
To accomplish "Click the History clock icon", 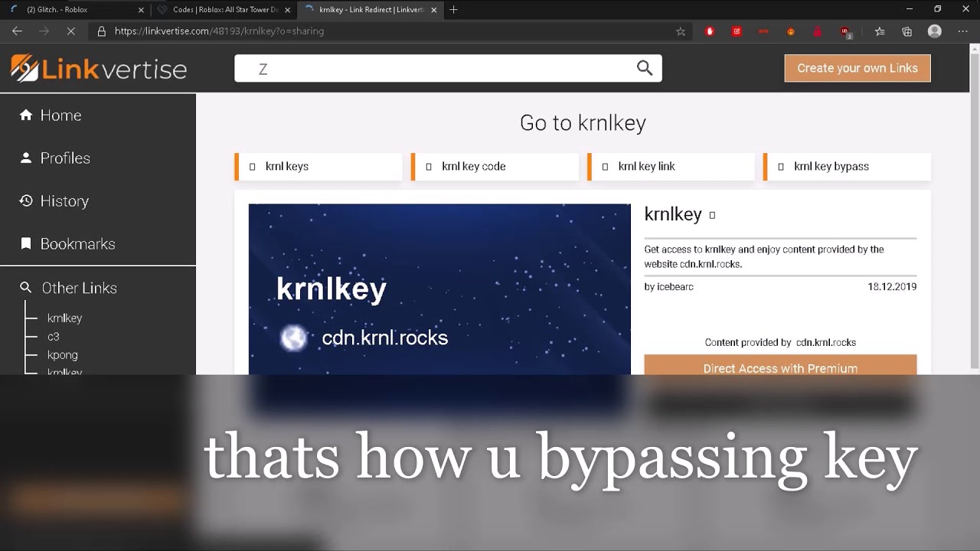I will point(26,201).
